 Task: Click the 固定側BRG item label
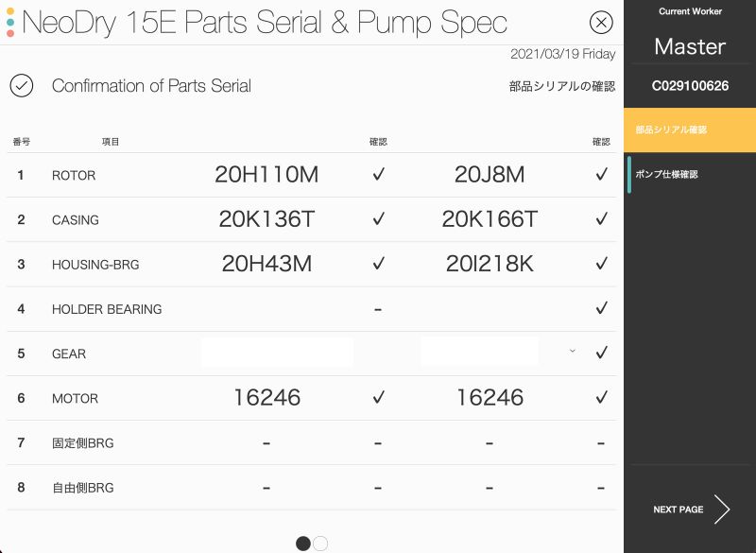pyautogui.click(x=83, y=443)
